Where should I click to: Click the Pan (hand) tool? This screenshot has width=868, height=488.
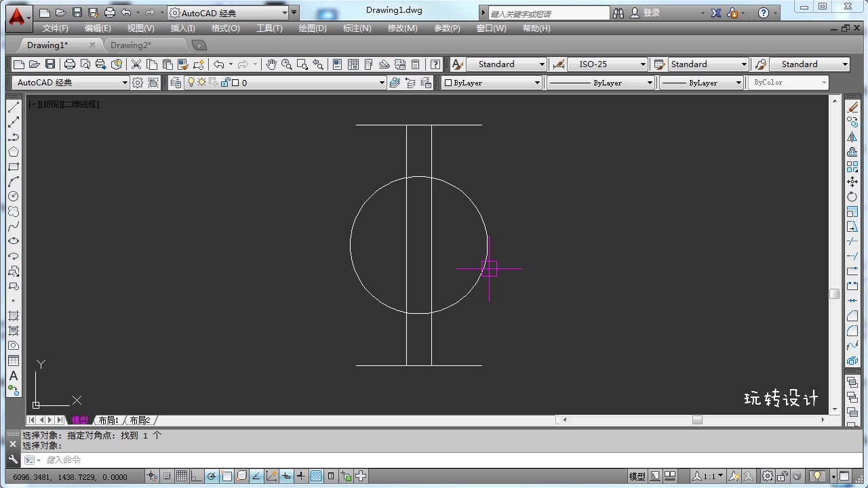click(x=271, y=64)
